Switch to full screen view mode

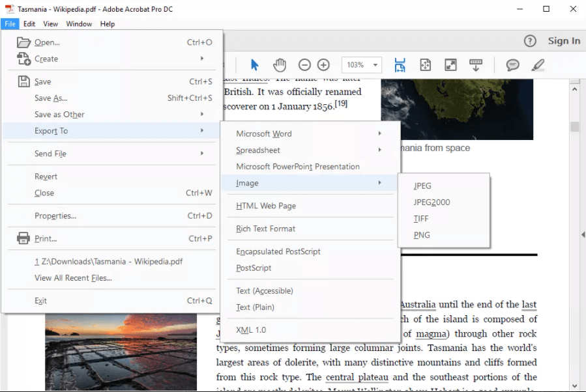click(450, 65)
